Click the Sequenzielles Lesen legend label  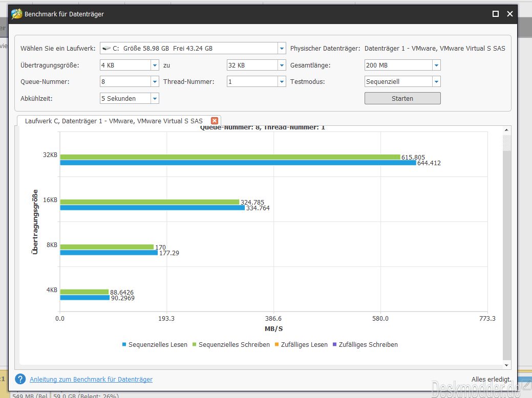pos(158,344)
